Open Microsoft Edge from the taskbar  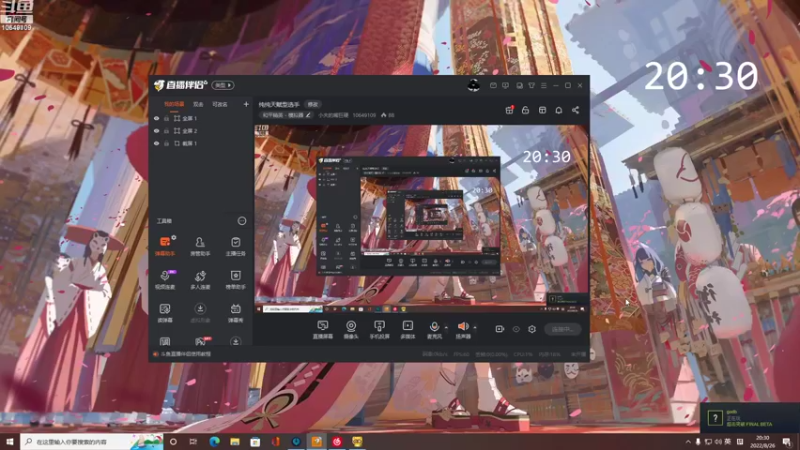[x=214, y=441]
